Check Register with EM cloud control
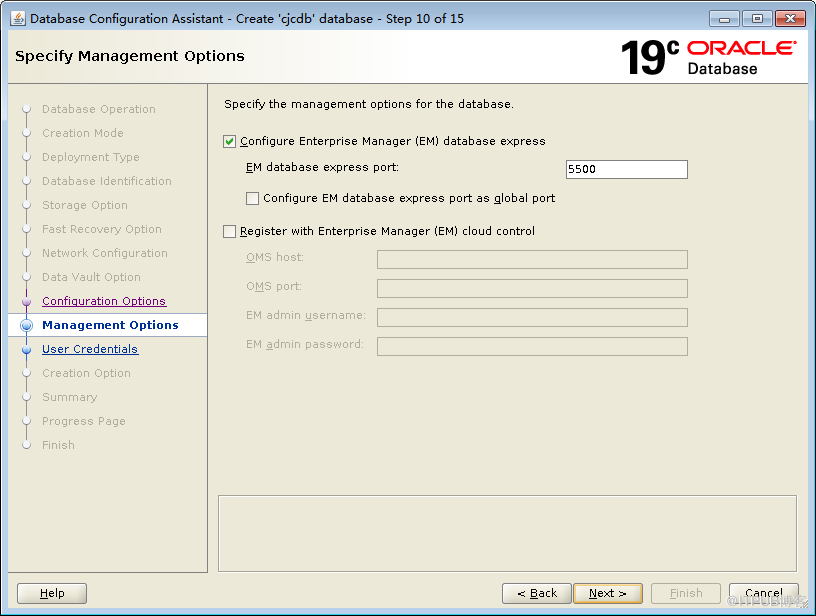The width and height of the screenshot is (816, 616). (230, 232)
